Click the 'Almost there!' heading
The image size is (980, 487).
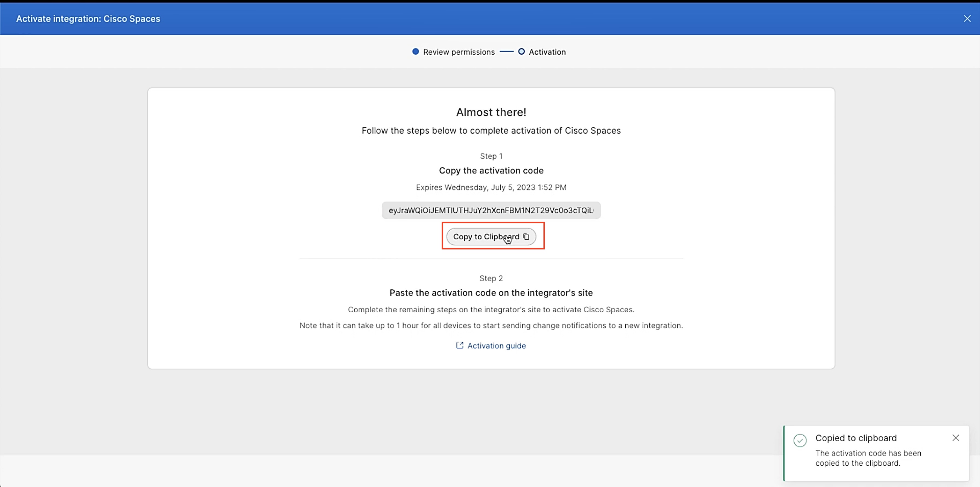click(x=491, y=112)
